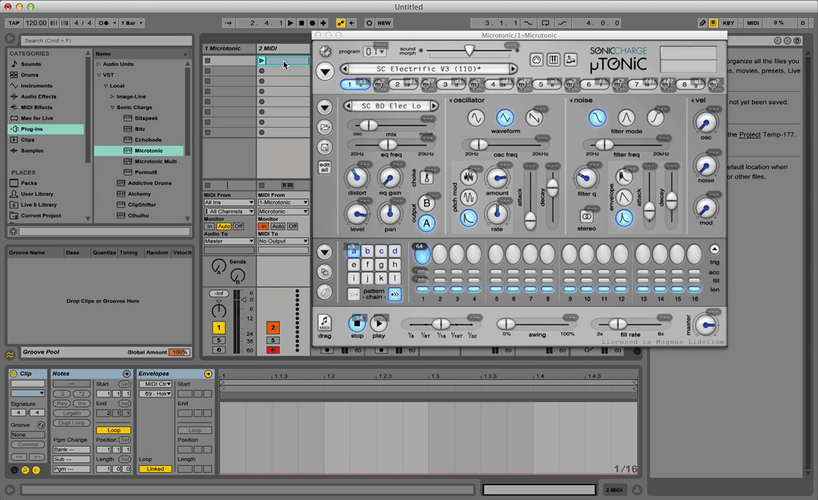Select drum channel 5 in Microtonic
The image size is (818, 500).
[x=547, y=84]
